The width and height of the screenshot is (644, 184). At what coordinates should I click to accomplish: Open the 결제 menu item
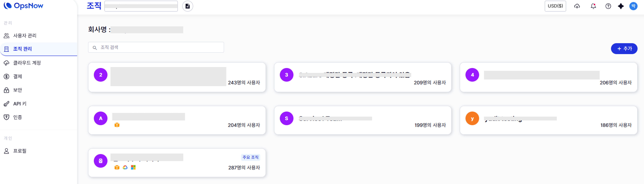tap(18, 76)
